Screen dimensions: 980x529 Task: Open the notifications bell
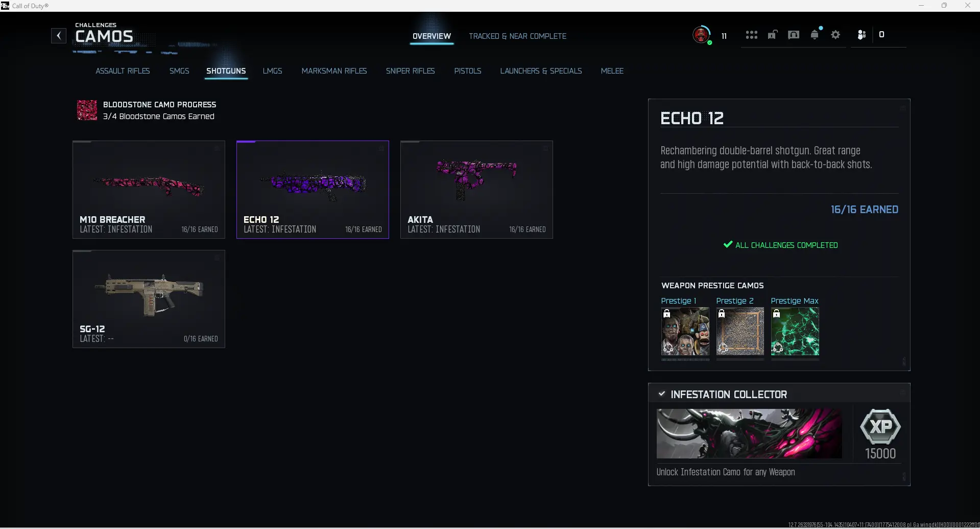tap(815, 34)
